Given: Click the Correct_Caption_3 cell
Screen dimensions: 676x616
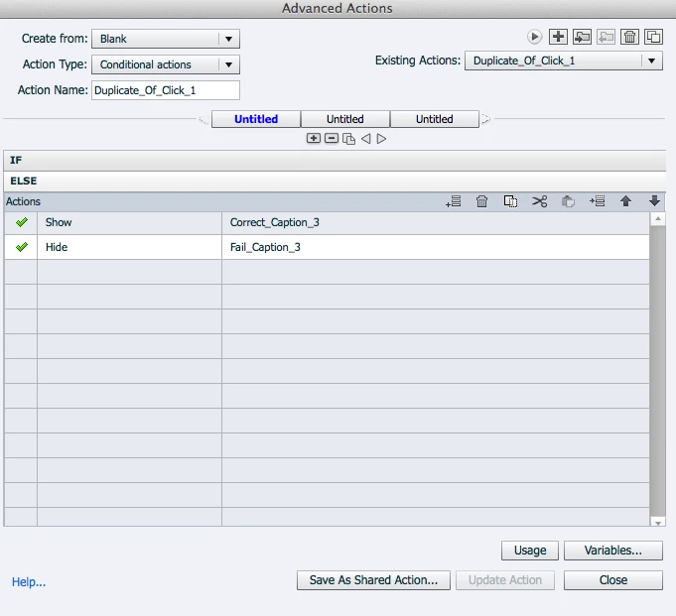Looking at the screenshot, I should [436, 223].
